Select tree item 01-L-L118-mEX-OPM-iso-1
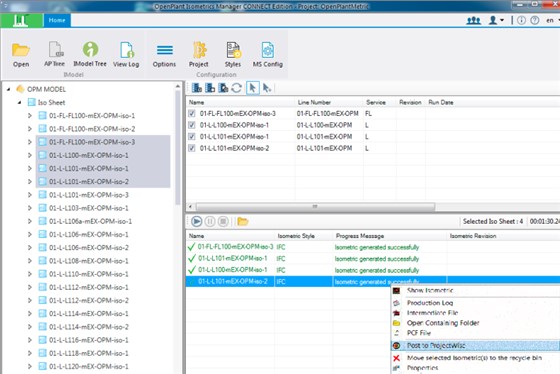 (89, 354)
